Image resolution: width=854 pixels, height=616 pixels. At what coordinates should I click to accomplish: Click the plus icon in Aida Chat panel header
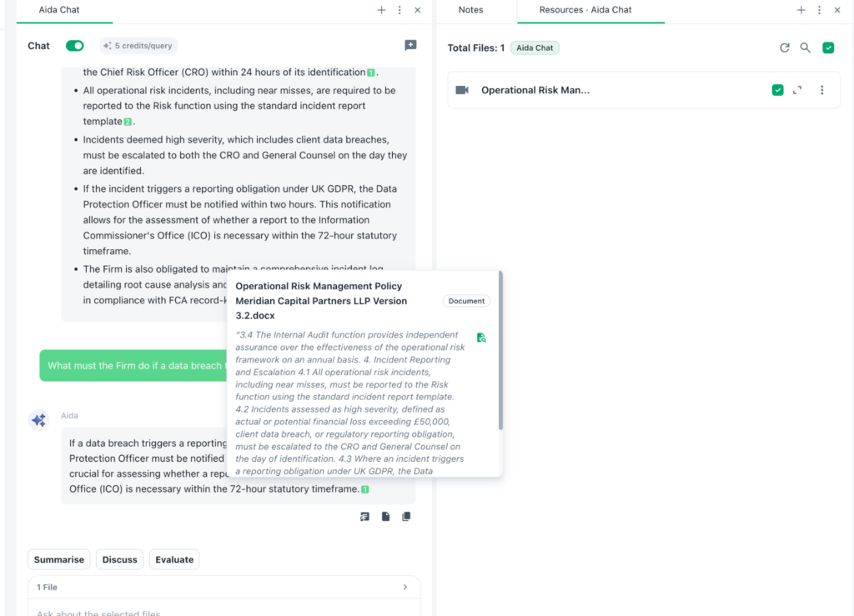381,10
